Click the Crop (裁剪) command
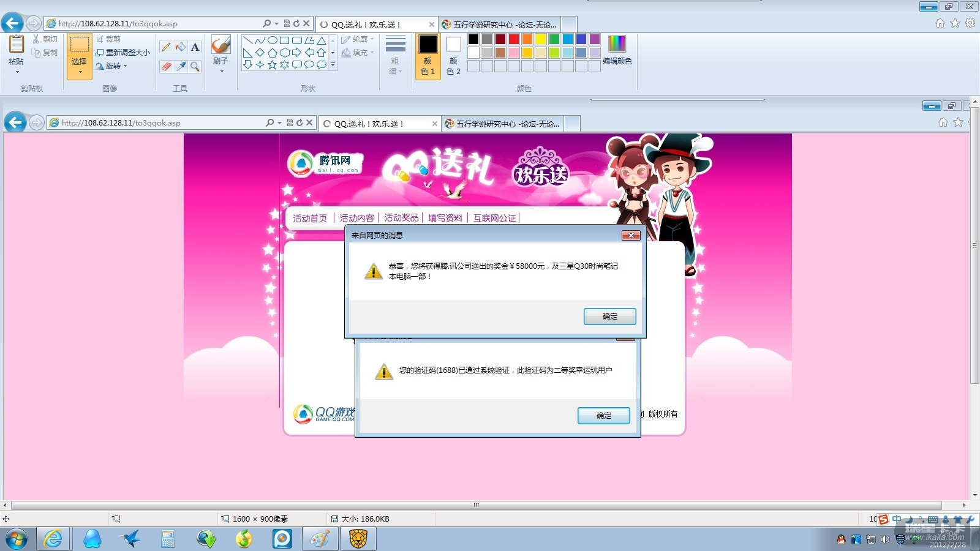 pyautogui.click(x=108, y=39)
